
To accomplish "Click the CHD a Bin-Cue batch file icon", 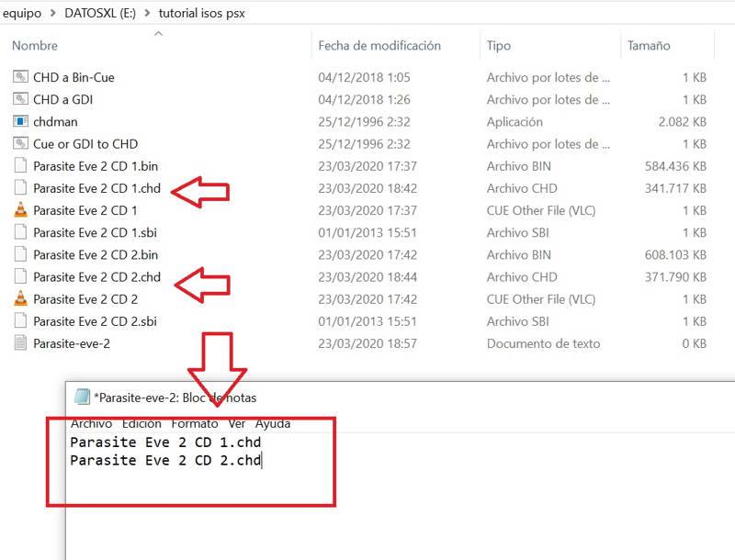I will click(x=21, y=77).
